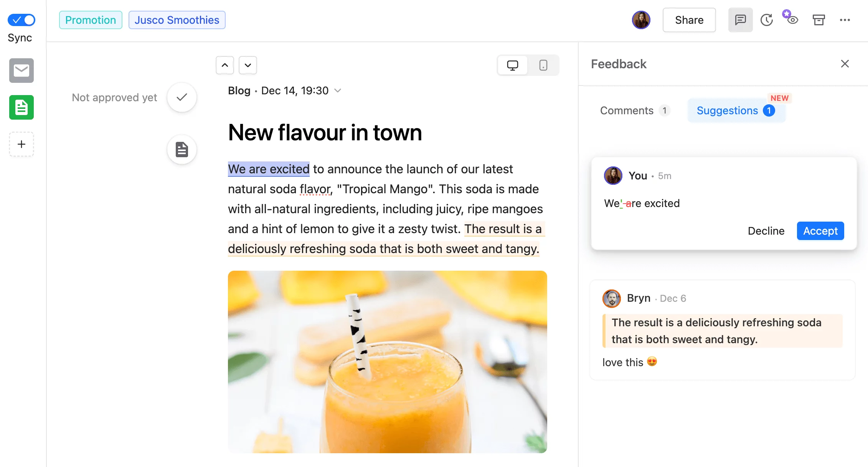Click the chat/comments icon in toolbar
The width and height of the screenshot is (868, 467).
point(741,20)
